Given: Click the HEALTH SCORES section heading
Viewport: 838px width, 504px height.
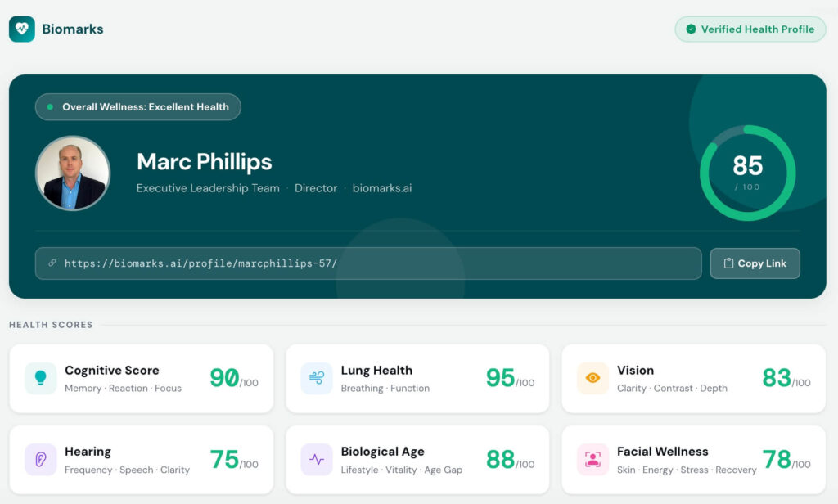Looking at the screenshot, I should pos(51,325).
